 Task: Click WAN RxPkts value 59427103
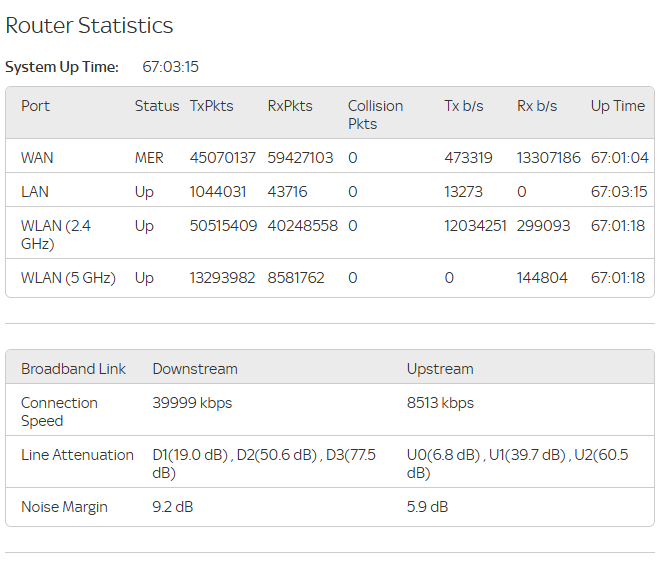click(x=300, y=158)
